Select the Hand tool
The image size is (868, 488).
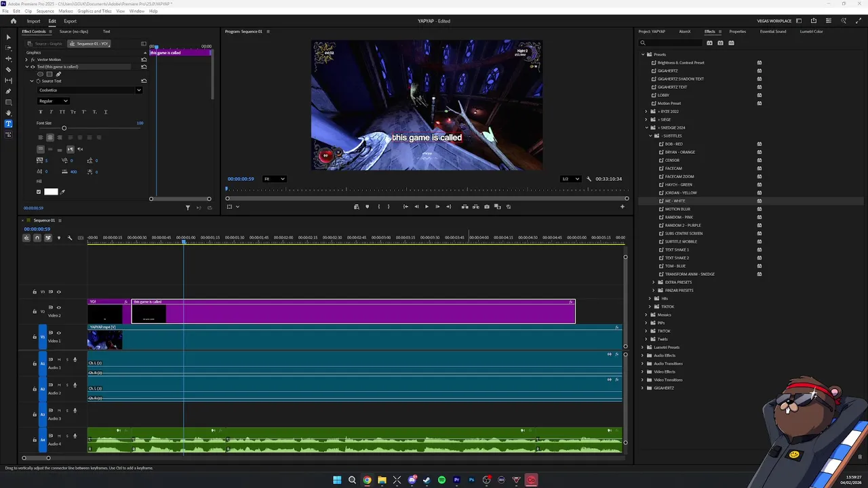[8, 113]
